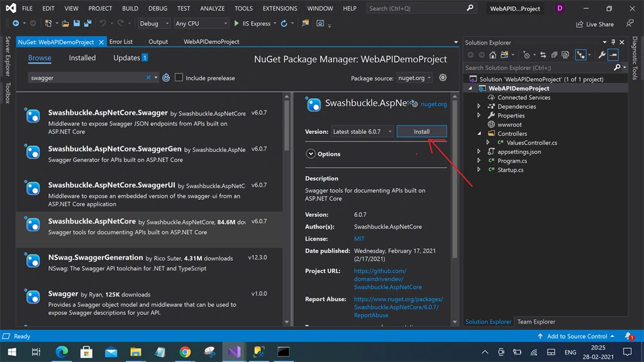Viewport: 644px width, 362px height.
Task: Click Collapse All icon in Solution Explorer
Action: click(x=554, y=55)
